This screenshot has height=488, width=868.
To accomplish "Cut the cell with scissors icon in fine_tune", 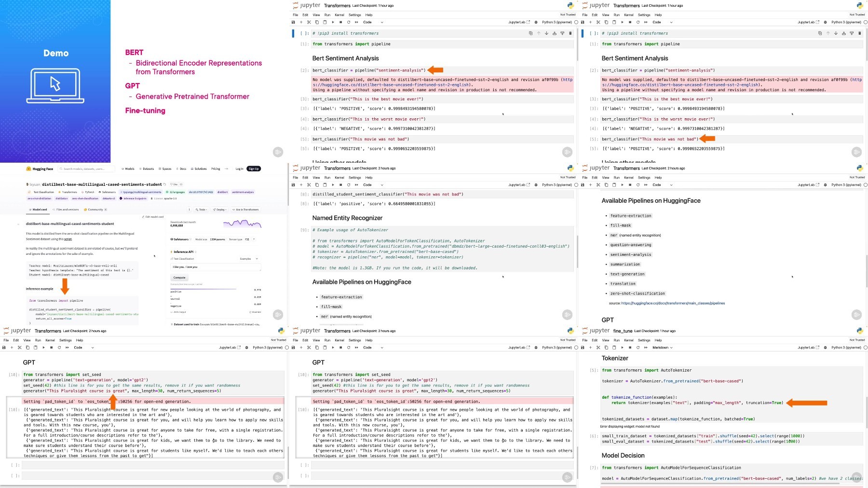I will pos(598,348).
